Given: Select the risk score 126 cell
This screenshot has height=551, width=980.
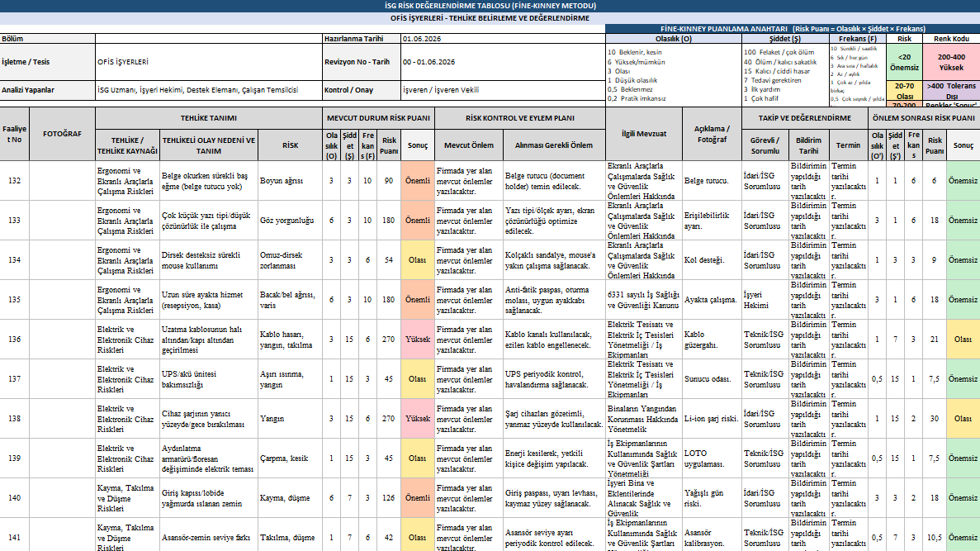Looking at the screenshot, I should pos(389,498).
